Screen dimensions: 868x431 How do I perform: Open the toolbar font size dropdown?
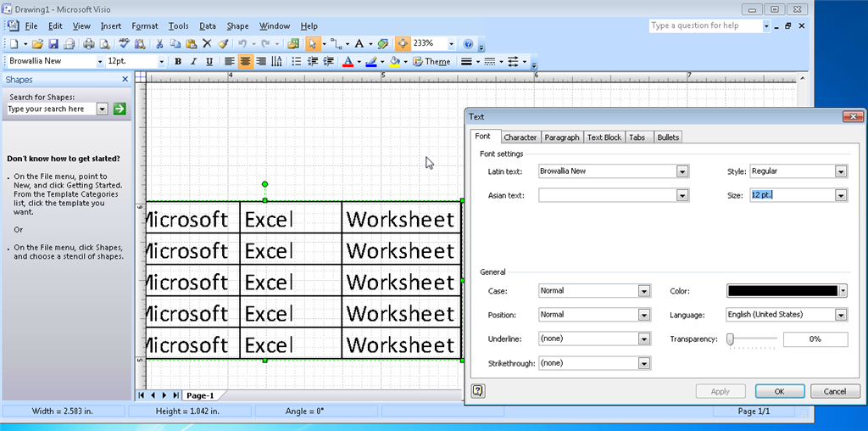coord(162,61)
